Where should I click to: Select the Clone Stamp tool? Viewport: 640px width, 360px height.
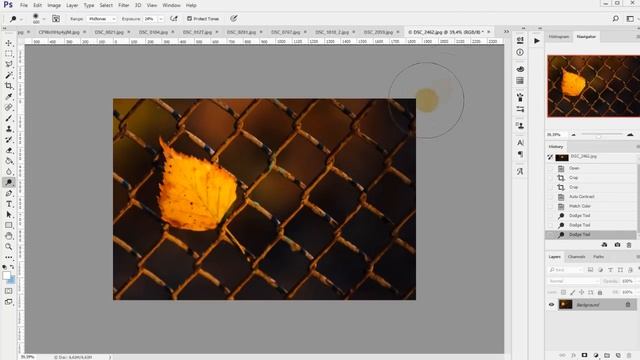[x=9, y=129]
